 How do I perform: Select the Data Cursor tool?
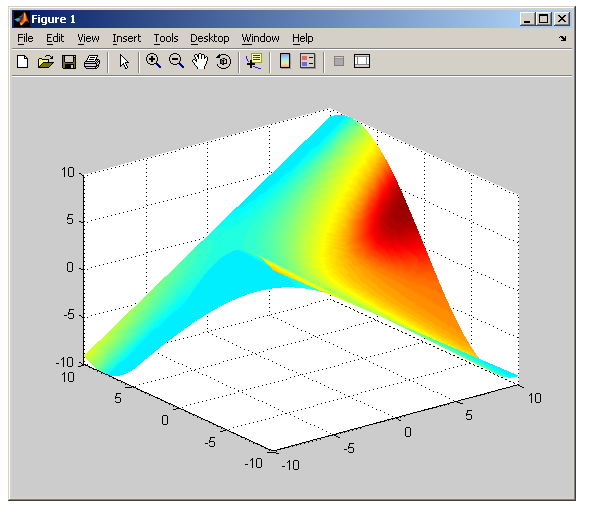(x=254, y=61)
